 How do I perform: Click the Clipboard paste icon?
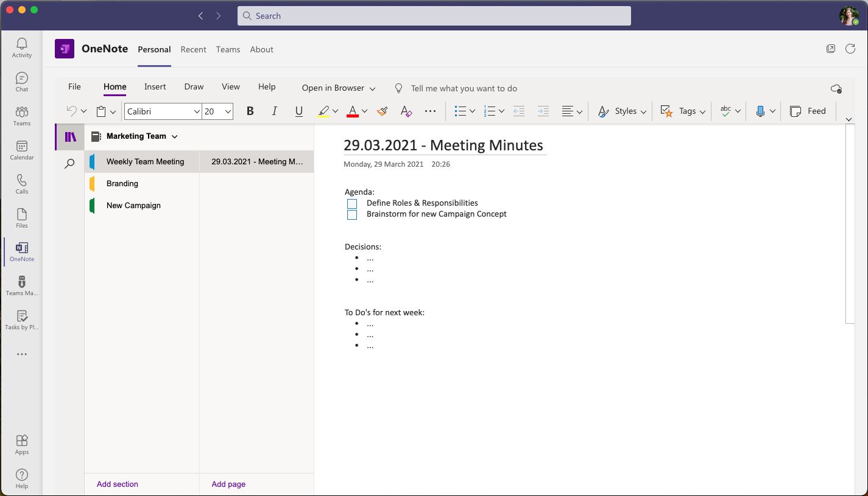[101, 111]
